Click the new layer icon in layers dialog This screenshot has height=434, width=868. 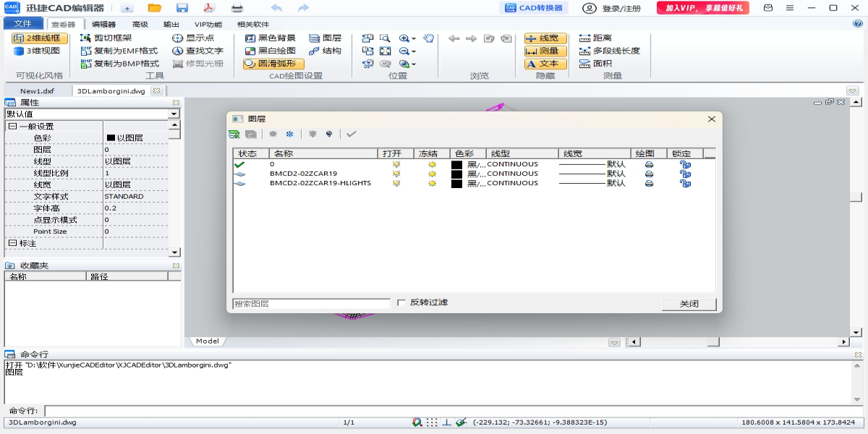[234, 134]
